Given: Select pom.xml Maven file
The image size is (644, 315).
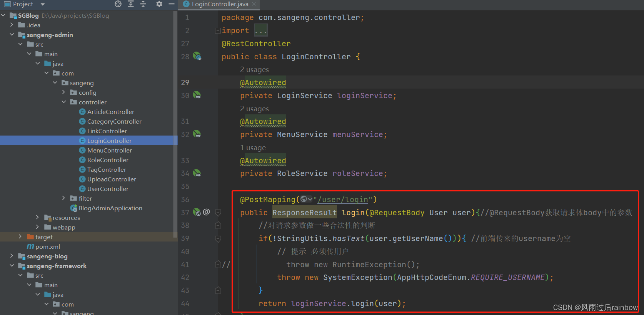Looking at the screenshot, I should click(x=43, y=246).
